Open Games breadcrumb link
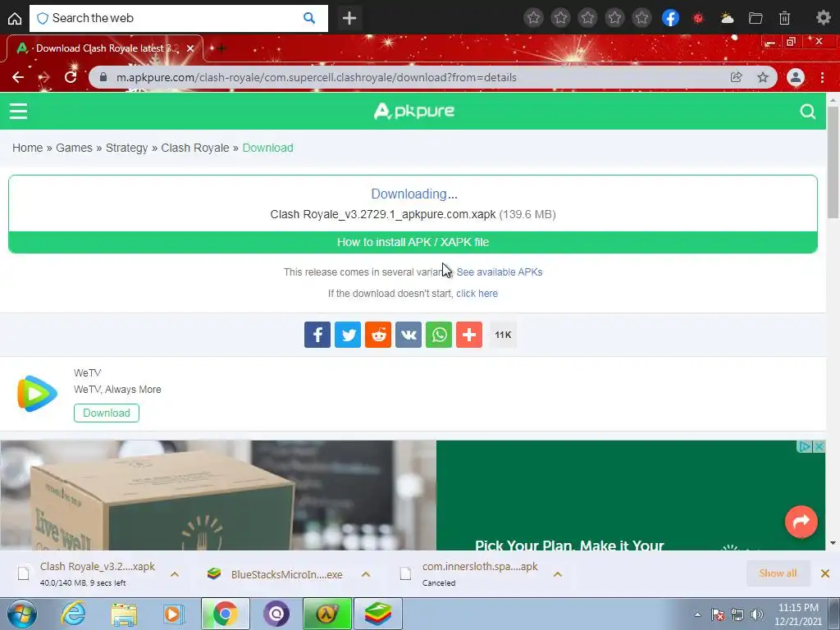This screenshot has height=630, width=840. pyautogui.click(x=74, y=148)
